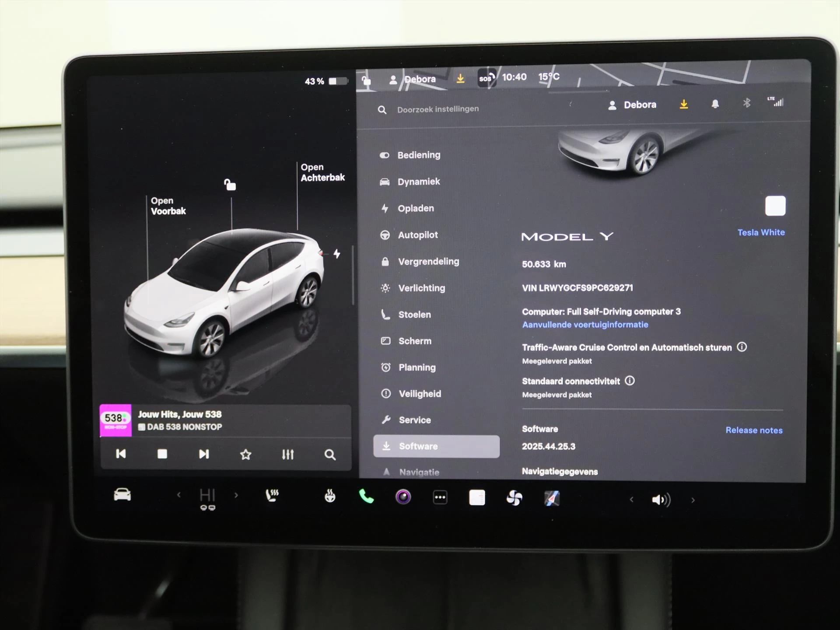Lower volume with the left arrow
The width and height of the screenshot is (840, 630).
[631, 499]
